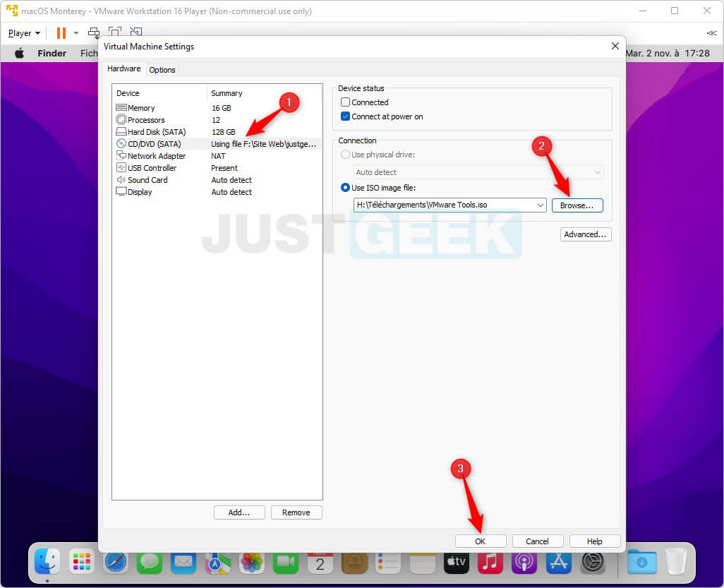Click the enter full screen mode icon
724x588 pixels.
pos(115,32)
